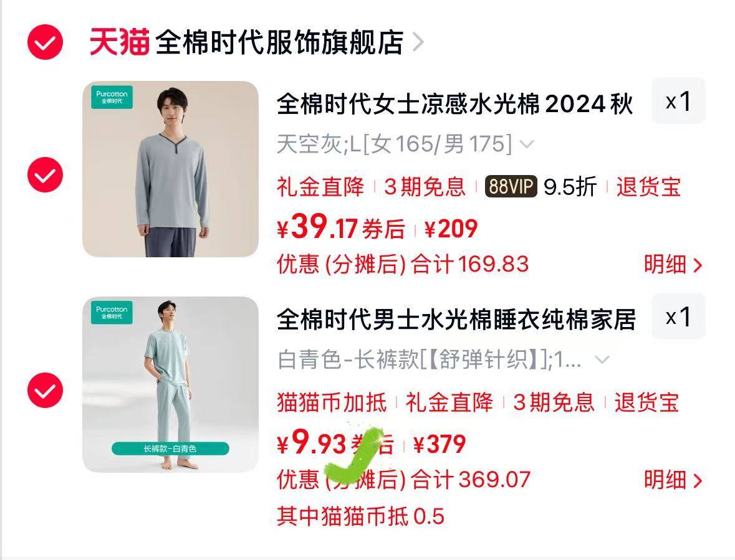Deselect the women's cool cotton item checkbox

coord(45,174)
